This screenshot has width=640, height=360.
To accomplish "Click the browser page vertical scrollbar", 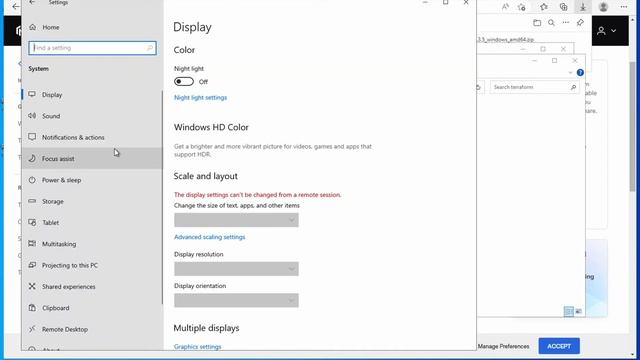I will tap(633, 127).
